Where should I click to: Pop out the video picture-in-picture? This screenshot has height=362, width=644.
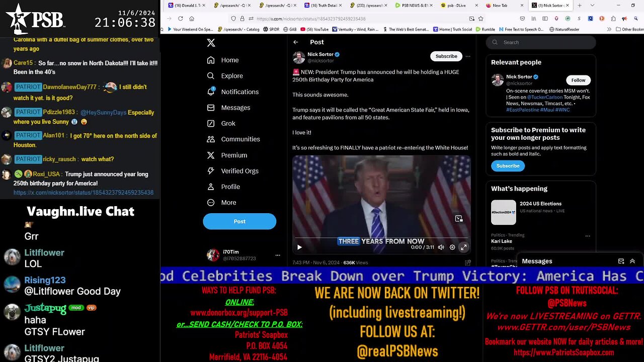point(459,219)
